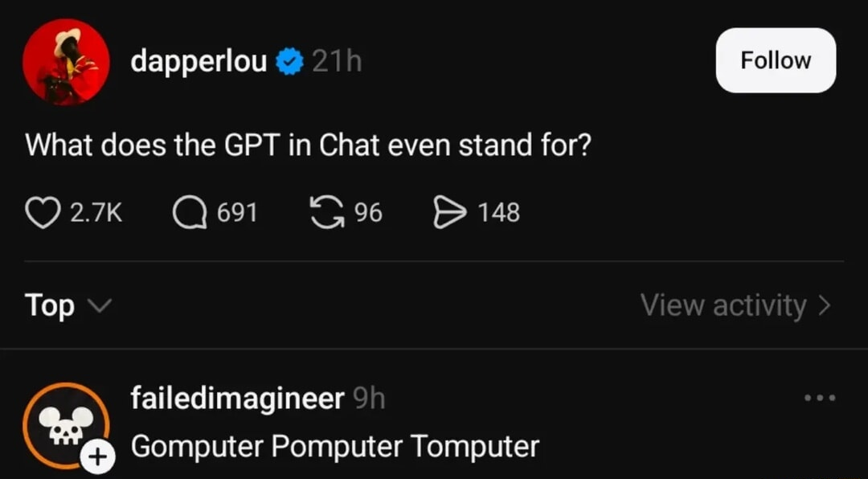Click the chevron beside Top

pos(100,306)
